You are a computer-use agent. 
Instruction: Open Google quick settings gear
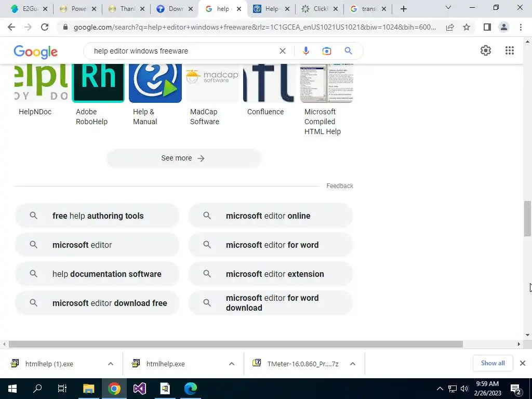click(486, 50)
